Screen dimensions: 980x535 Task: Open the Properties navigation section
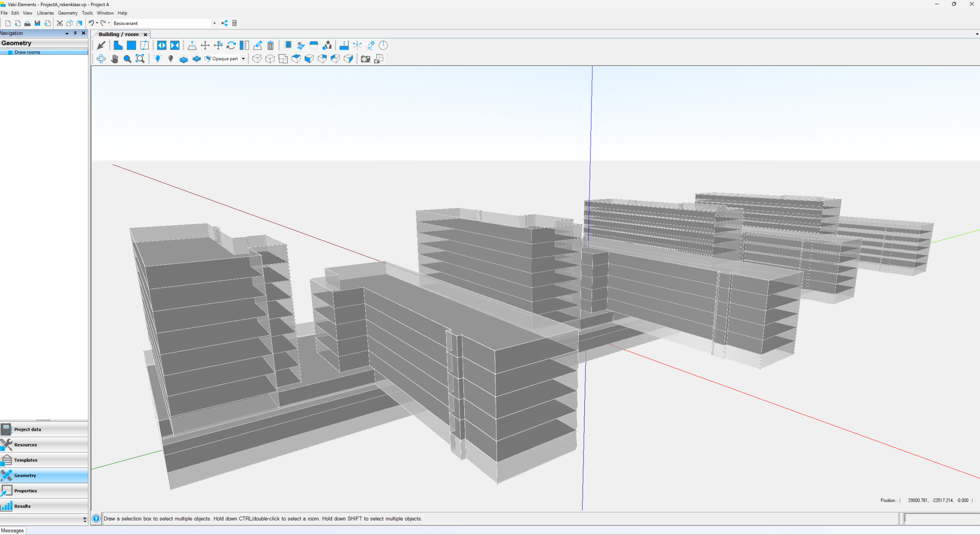coord(26,491)
